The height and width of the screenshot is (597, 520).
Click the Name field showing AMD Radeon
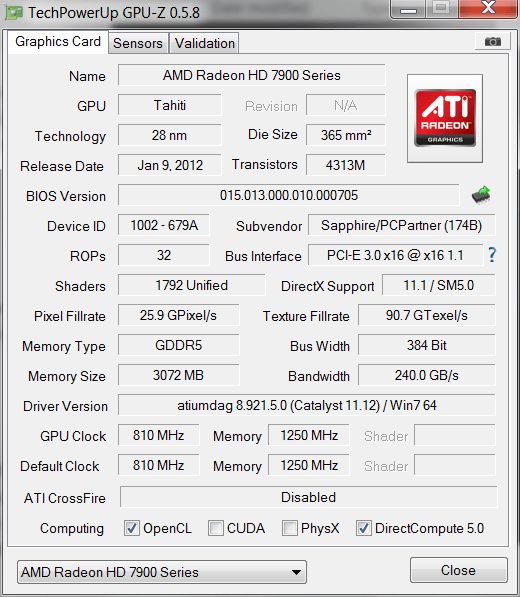pyautogui.click(x=252, y=75)
